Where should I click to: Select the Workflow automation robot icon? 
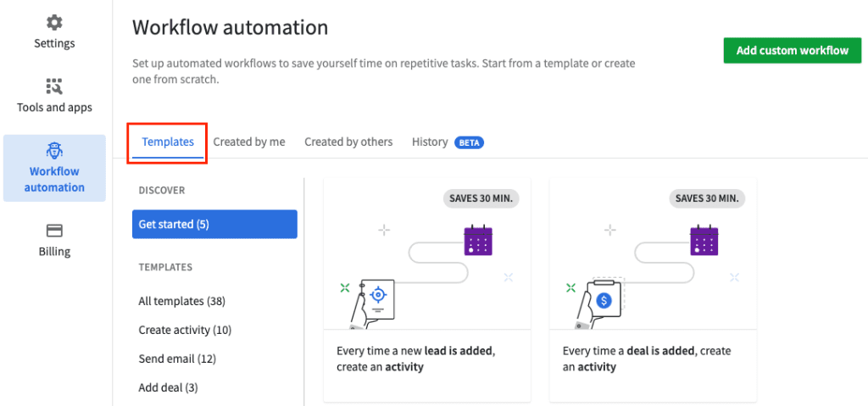(54, 150)
